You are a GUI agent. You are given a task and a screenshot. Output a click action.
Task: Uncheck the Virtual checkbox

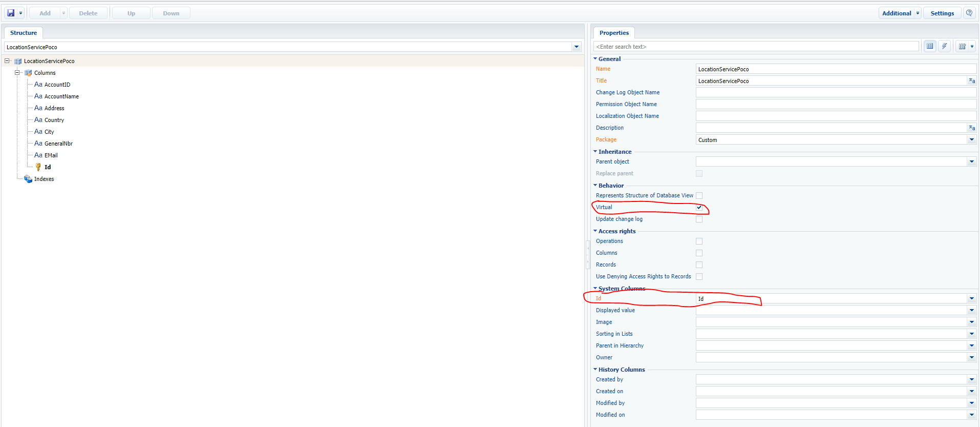pos(699,208)
